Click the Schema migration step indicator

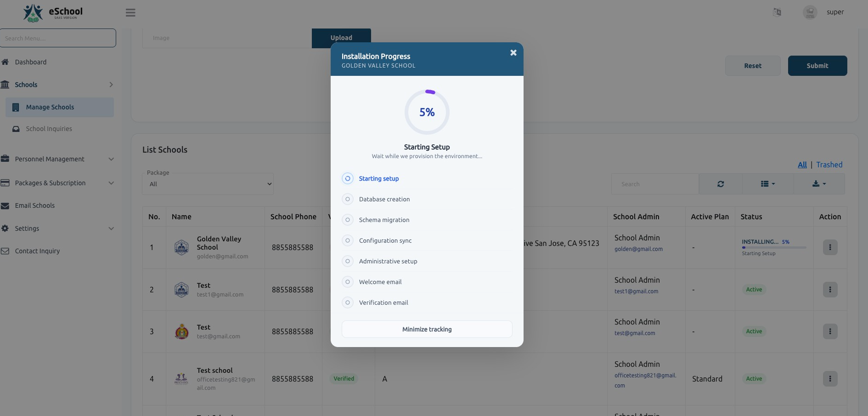pyautogui.click(x=348, y=220)
